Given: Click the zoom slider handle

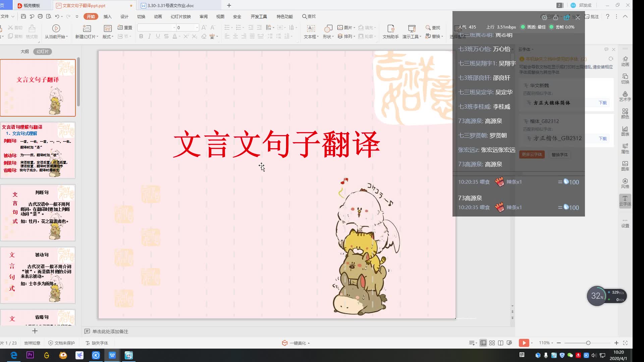Looking at the screenshot, I should pyautogui.click(x=588, y=343).
